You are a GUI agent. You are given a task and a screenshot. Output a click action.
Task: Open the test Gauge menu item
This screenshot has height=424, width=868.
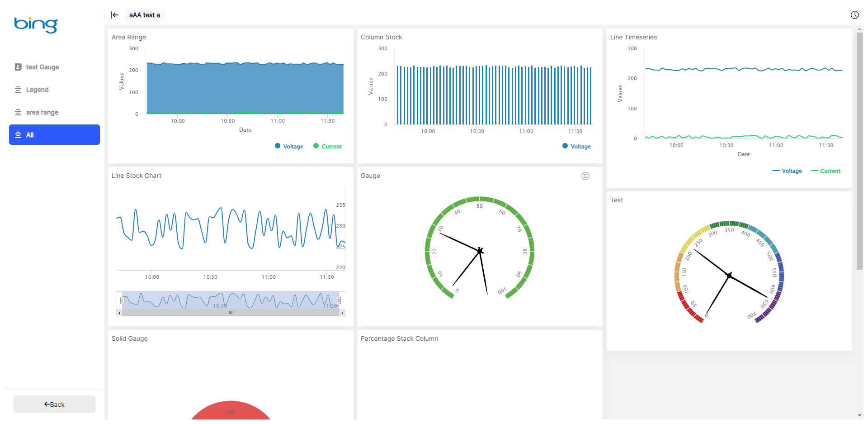pyautogui.click(x=42, y=67)
